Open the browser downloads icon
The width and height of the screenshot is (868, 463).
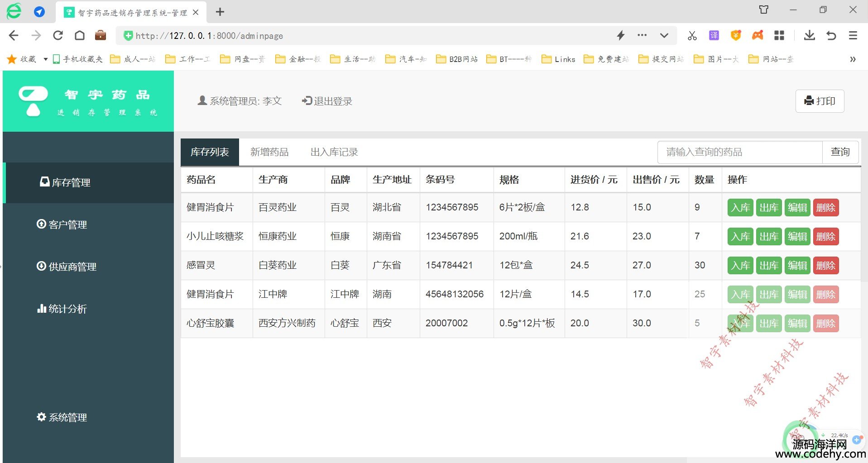[809, 35]
